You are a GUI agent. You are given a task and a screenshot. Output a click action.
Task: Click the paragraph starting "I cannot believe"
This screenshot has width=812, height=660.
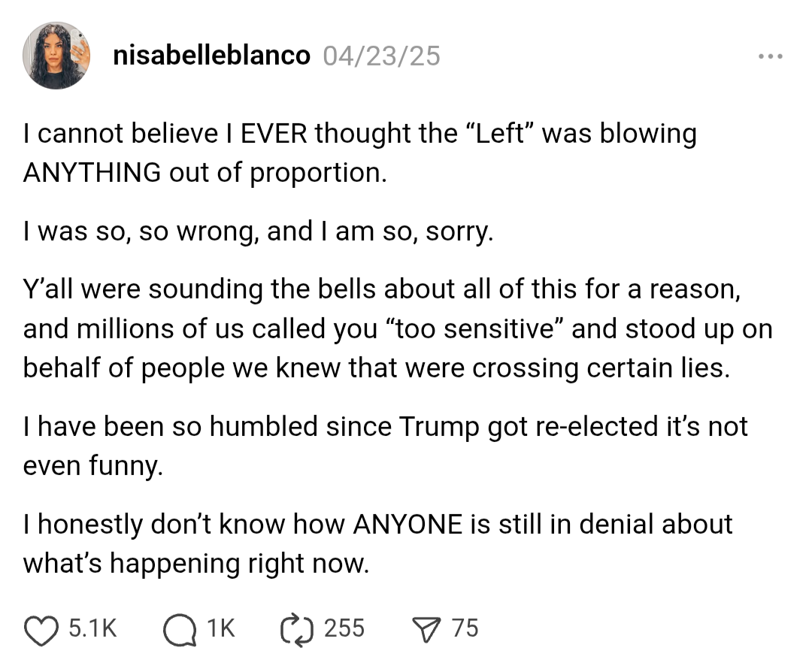pos(359,153)
